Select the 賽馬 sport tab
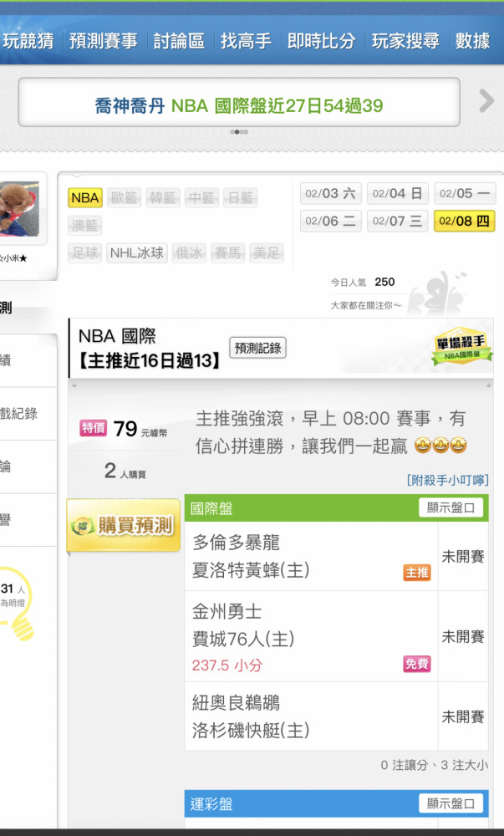Screen dimensions: 504x836 pos(228,252)
